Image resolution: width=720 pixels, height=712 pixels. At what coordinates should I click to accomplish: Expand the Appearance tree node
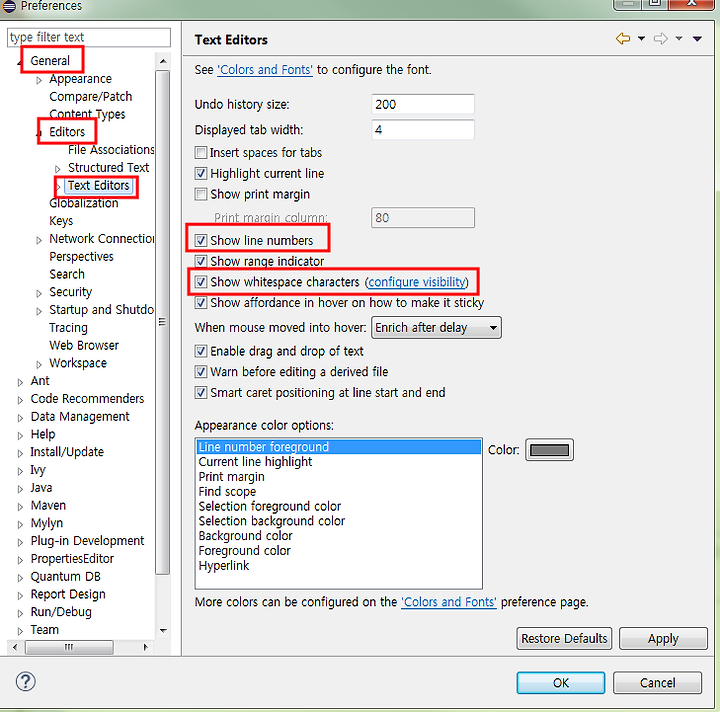click(x=39, y=80)
